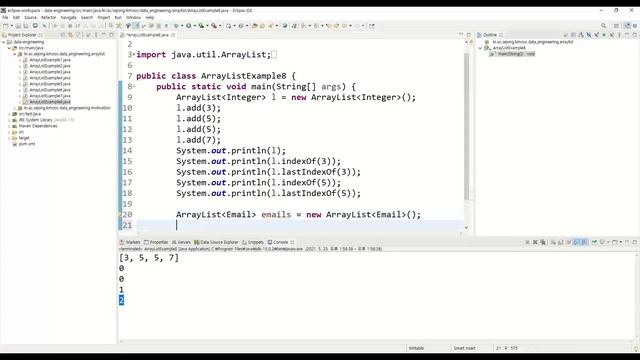640x360 pixels.
Task: Open the Search menu
Action: (87, 18)
